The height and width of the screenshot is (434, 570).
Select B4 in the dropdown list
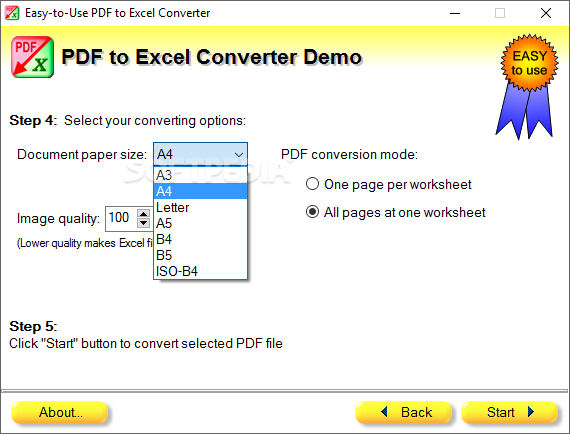pyautogui.click(x=200, y=239)
